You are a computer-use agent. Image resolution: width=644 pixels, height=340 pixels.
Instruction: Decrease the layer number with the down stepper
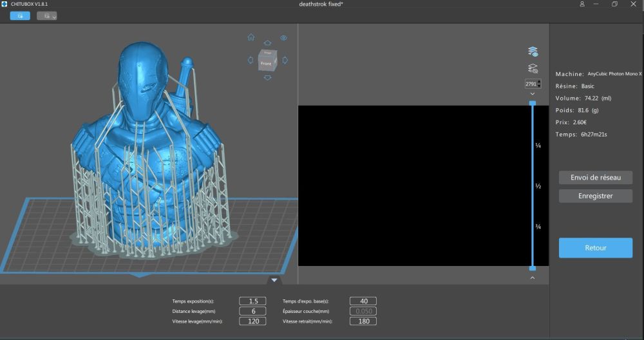coord(539,86)
